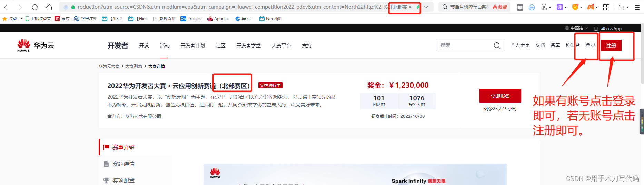The height and width of the screenshot is (185, 644).
Task: Click the browser search box with hot search text
Action: pyautogui.click(x=474, y=7)
